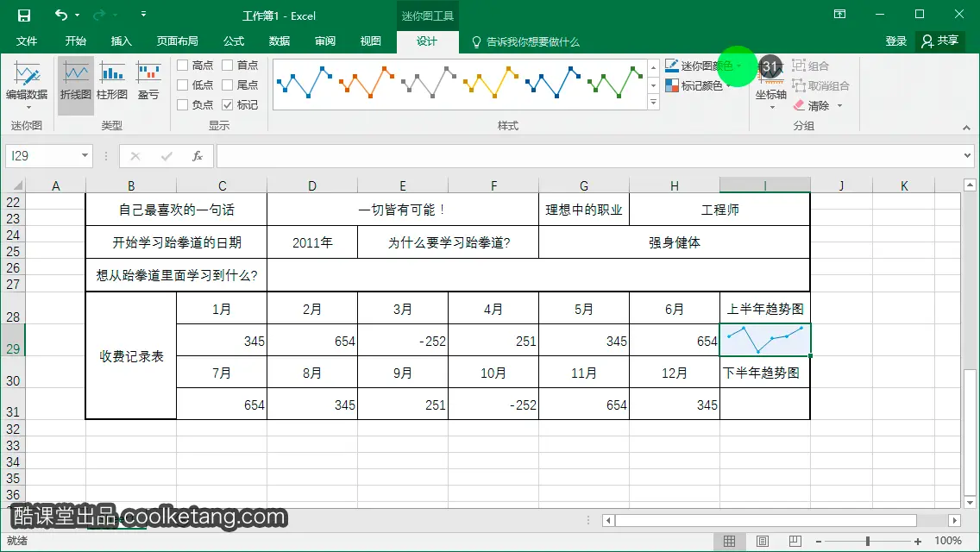Enable the 低点 checkbox
This screenshot has height=552, width=980.
(x=183, y=85)
